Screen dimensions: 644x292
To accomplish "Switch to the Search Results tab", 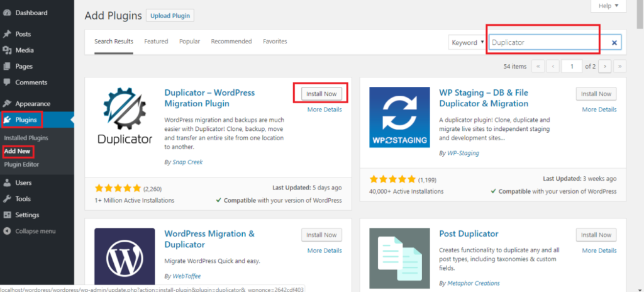I will [x=114, y=42].
